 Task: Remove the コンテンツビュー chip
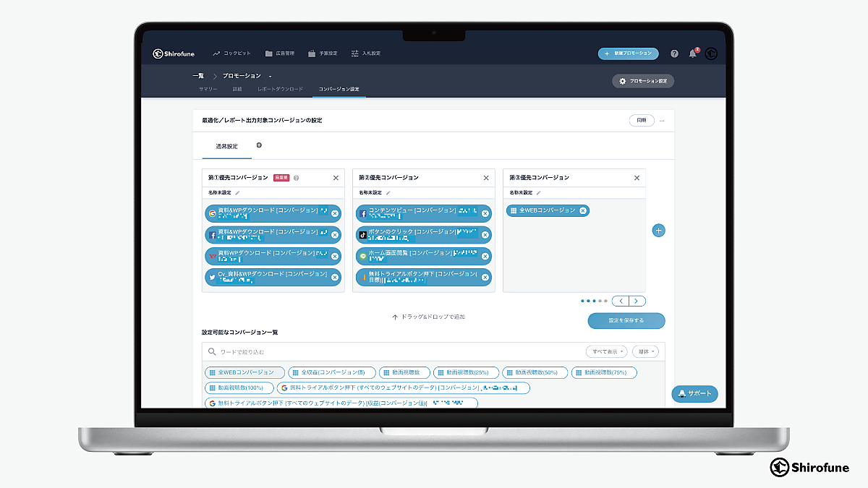(x=485, y=213)
